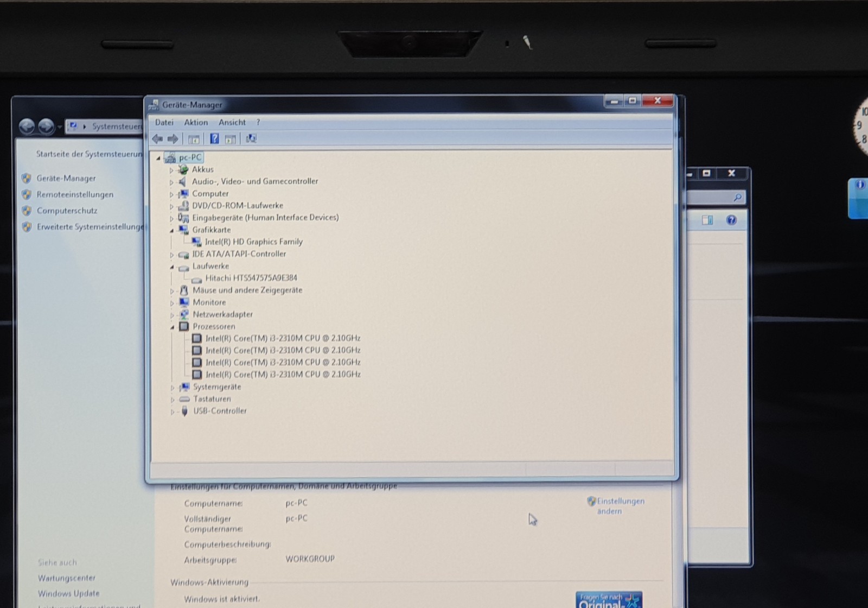Open the Remoteeinstellungen link
The image size is (868, 608).
(75, 194)
